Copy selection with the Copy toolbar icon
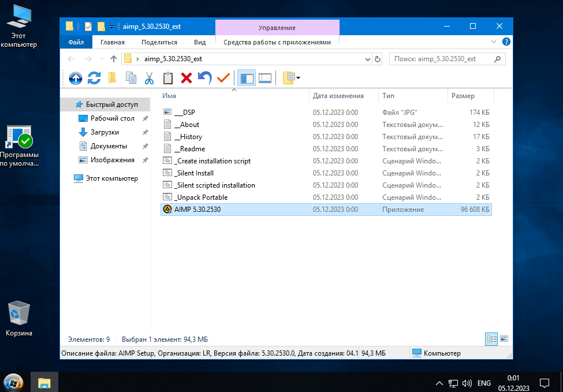 click(131, 78)
